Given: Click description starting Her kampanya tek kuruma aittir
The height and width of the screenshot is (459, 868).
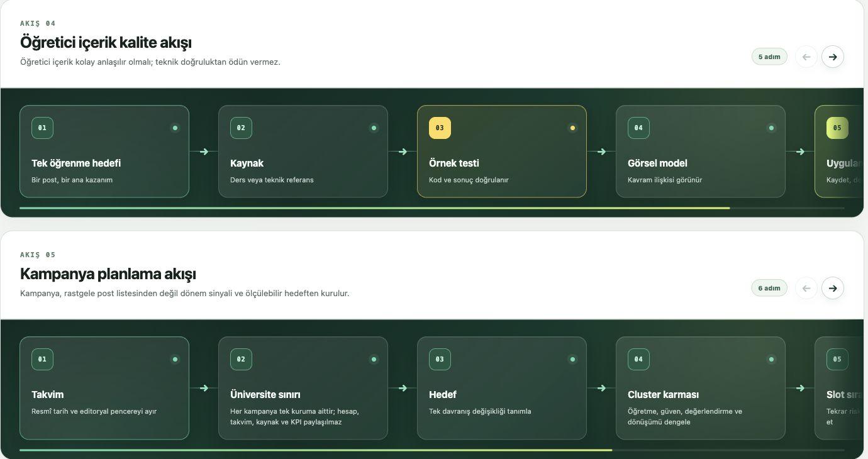Looking at the screenshot, I should coord(294,416).
